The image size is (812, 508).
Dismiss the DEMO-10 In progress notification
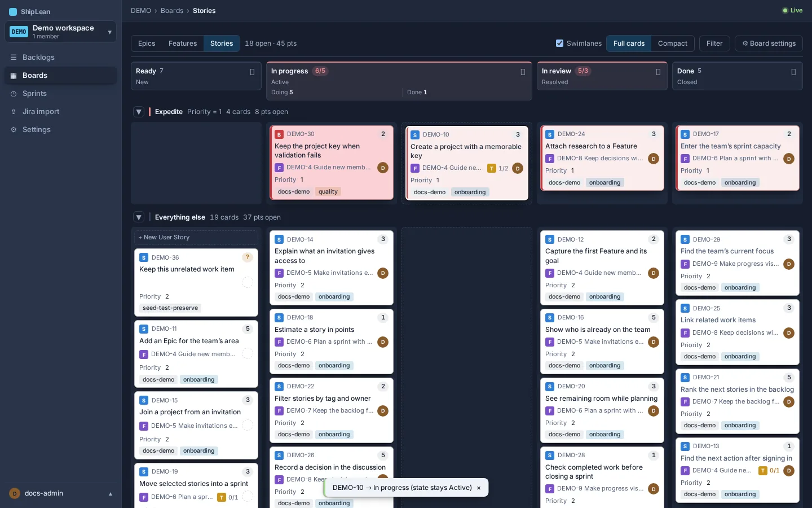point(479,488)
